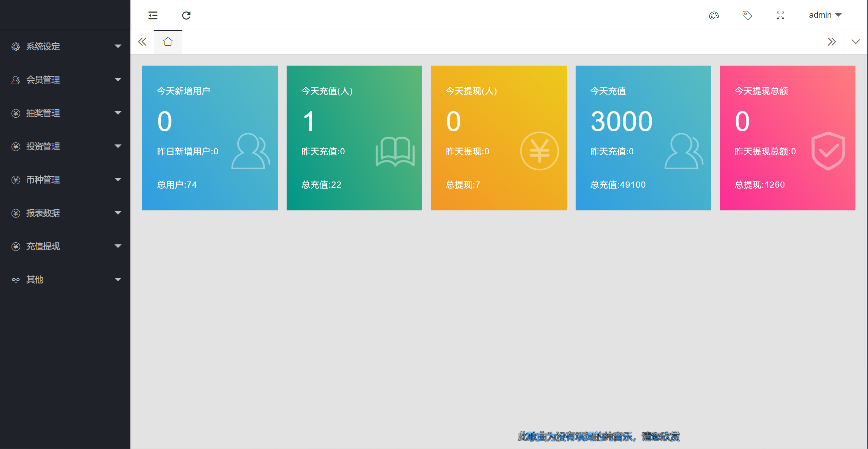Open the admin user dropdown
Screen dimensions: 868x449
pyautogui.click(x=825, y=15)
